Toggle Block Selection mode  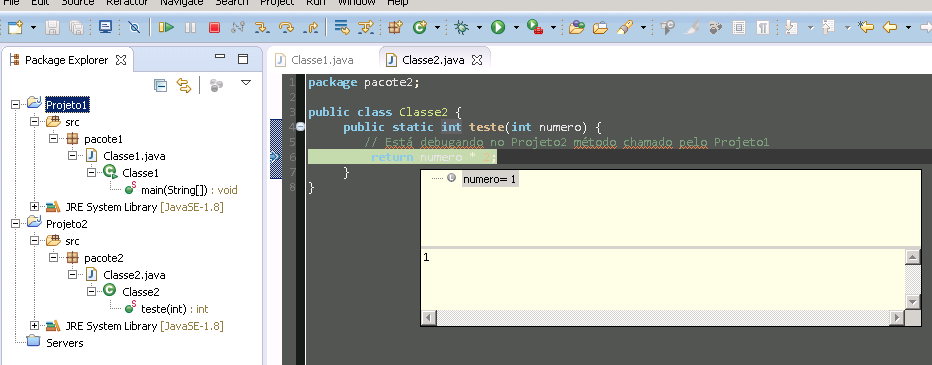click(739, 27)
